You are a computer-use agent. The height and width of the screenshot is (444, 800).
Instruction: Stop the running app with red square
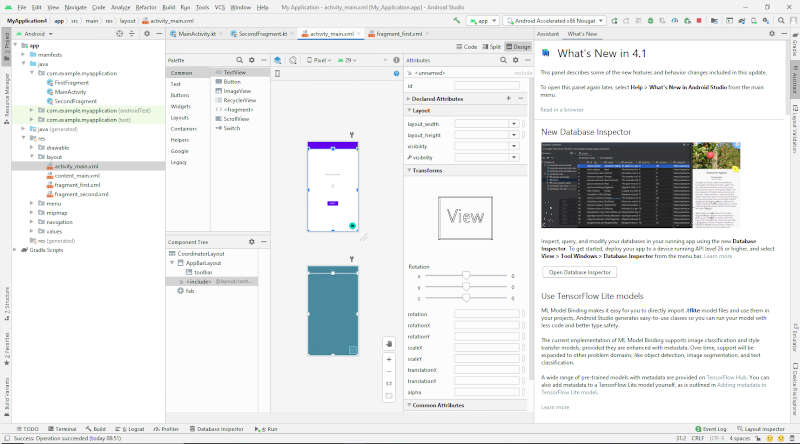click(699, 21)
